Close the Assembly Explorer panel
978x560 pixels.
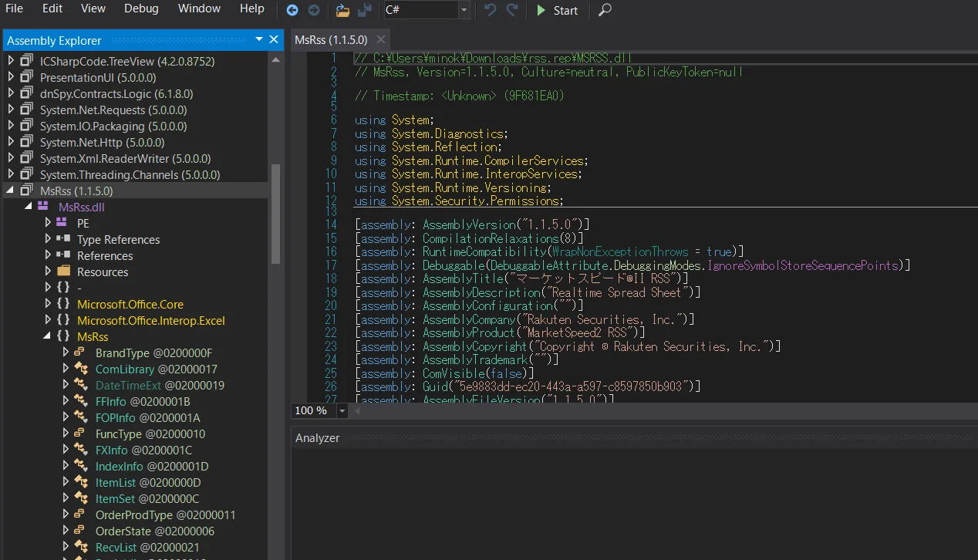coord(274,40)
